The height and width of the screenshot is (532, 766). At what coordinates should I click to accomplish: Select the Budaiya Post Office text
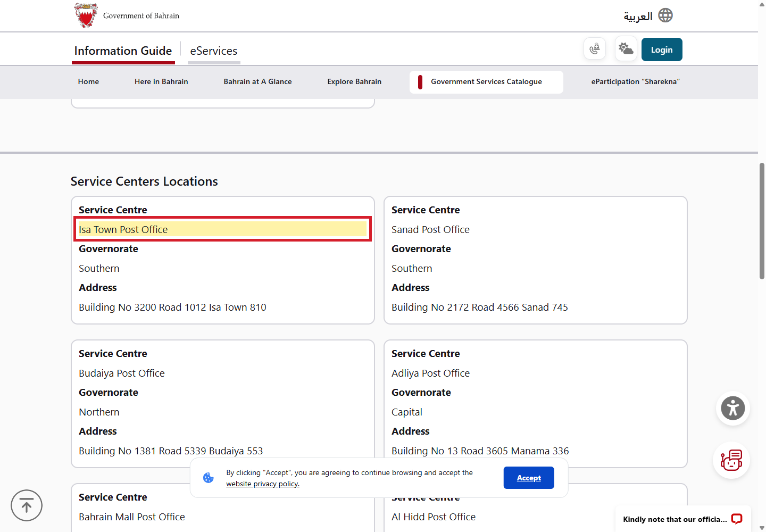pos(122,373)
